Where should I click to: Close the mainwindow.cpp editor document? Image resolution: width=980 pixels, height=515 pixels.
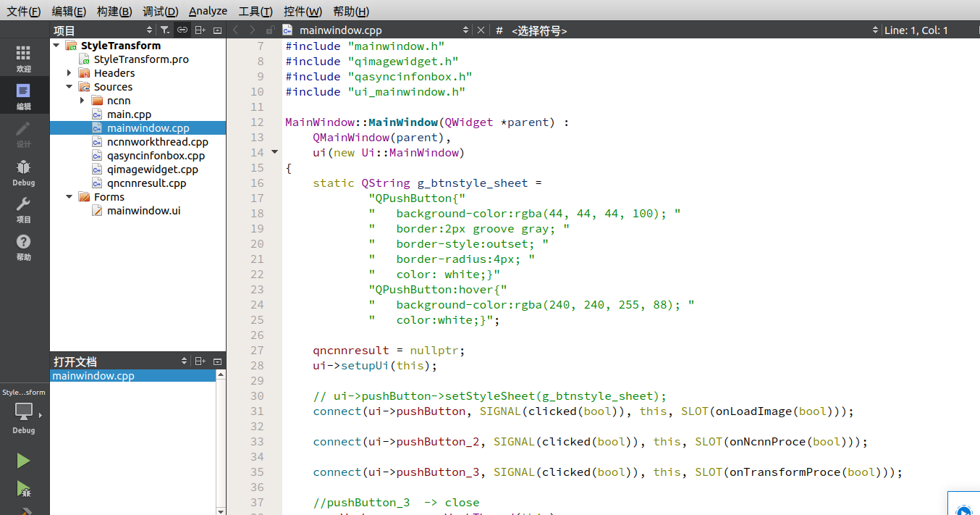[481, 30]
